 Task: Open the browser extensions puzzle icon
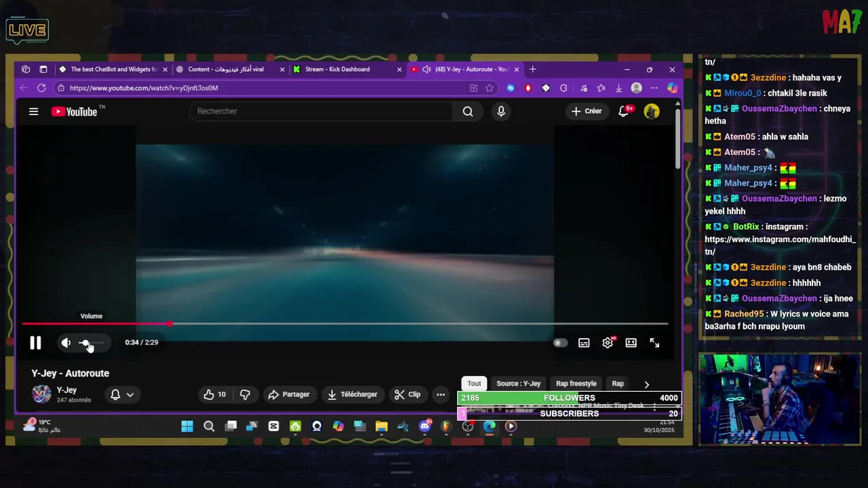click(564, 88)
